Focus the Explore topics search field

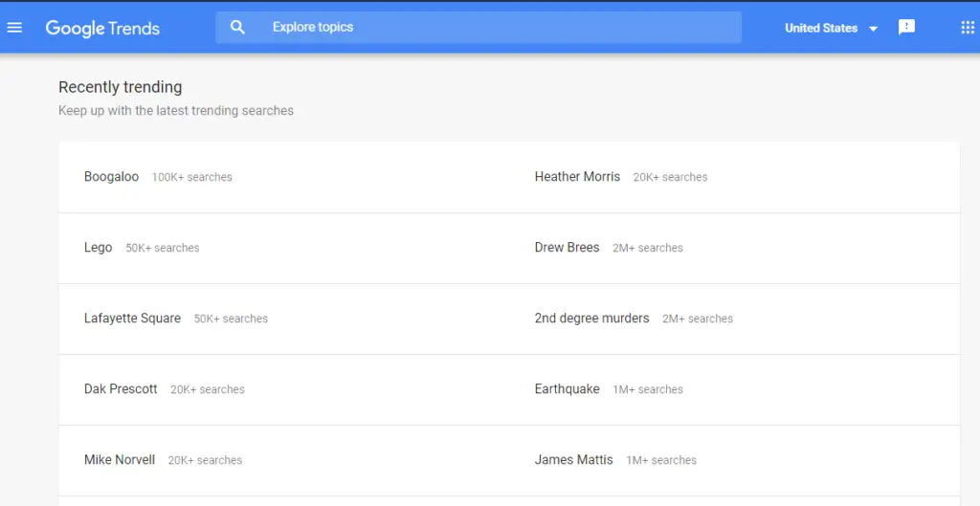pos(479,28)
